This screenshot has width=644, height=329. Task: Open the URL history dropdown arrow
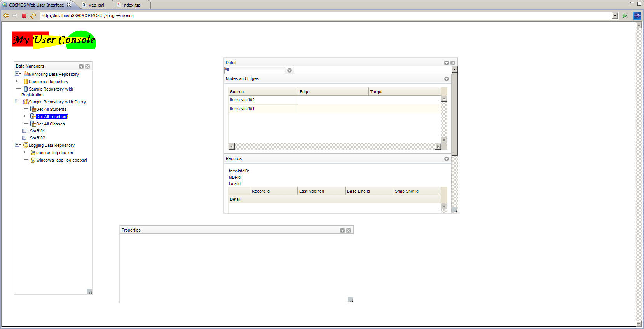[615, 16]
